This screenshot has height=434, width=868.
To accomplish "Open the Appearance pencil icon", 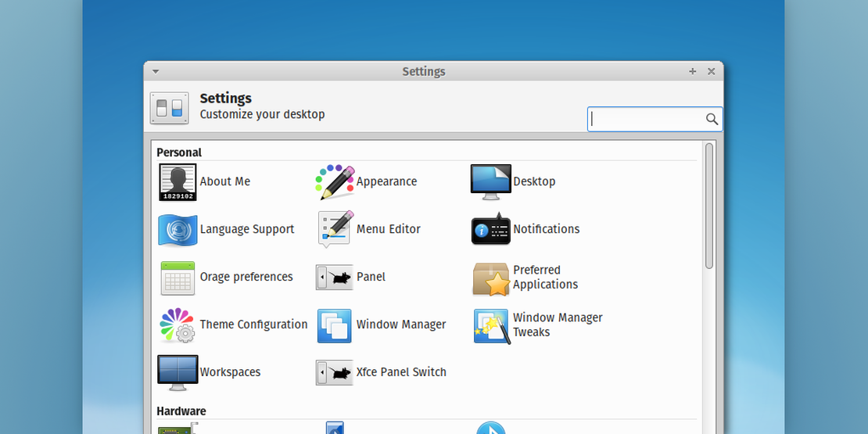I will pyautogui.click(x=335, y=181).
